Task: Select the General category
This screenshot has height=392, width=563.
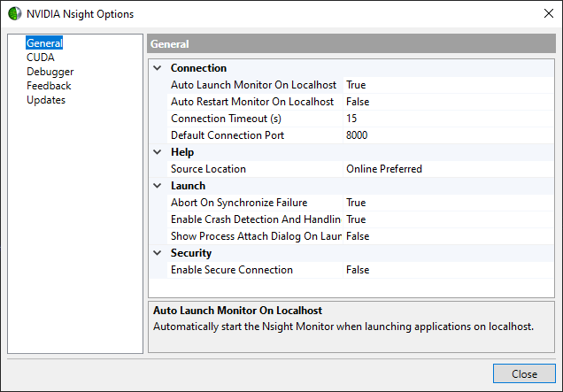Action: pos(44,43)
